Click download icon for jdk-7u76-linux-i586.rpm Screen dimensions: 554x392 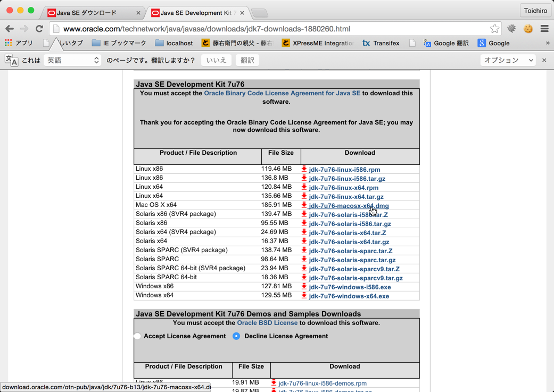coord(304,169)
